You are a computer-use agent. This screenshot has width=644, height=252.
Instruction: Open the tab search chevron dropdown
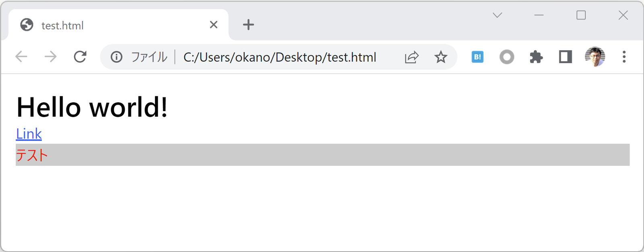497,15
